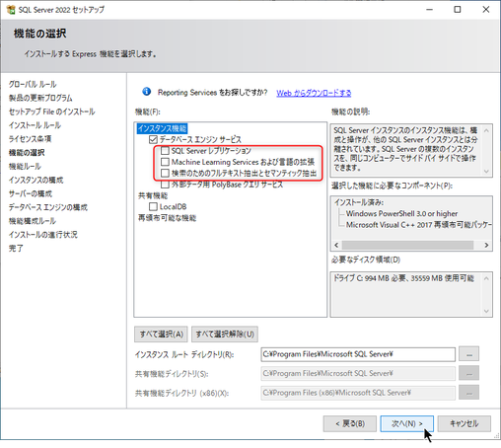Select 機能の選択 step in sidebar
This screenshot has height=448, width=501.
click(x=27, y=153)
